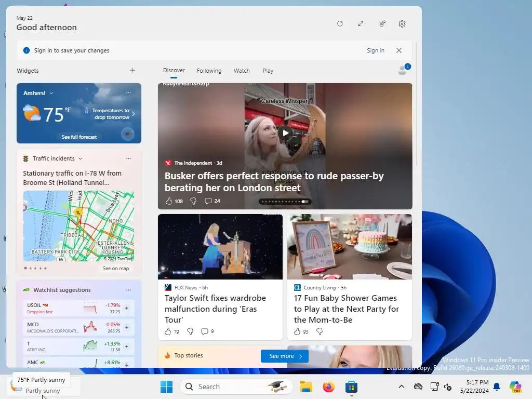Refresh the widgets feed

tap(340, 24)
